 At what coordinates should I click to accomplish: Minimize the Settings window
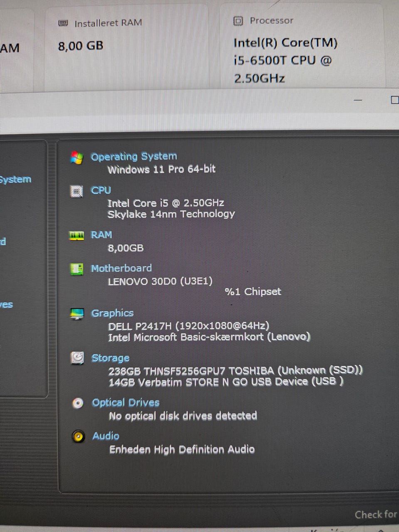pos(358,100)
